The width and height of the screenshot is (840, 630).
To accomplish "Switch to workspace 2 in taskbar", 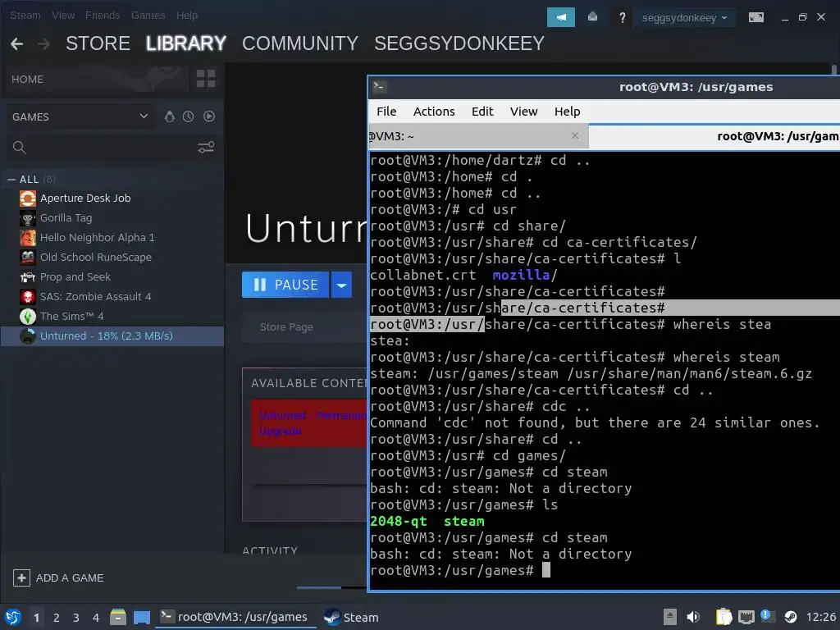I will point(57,618).
